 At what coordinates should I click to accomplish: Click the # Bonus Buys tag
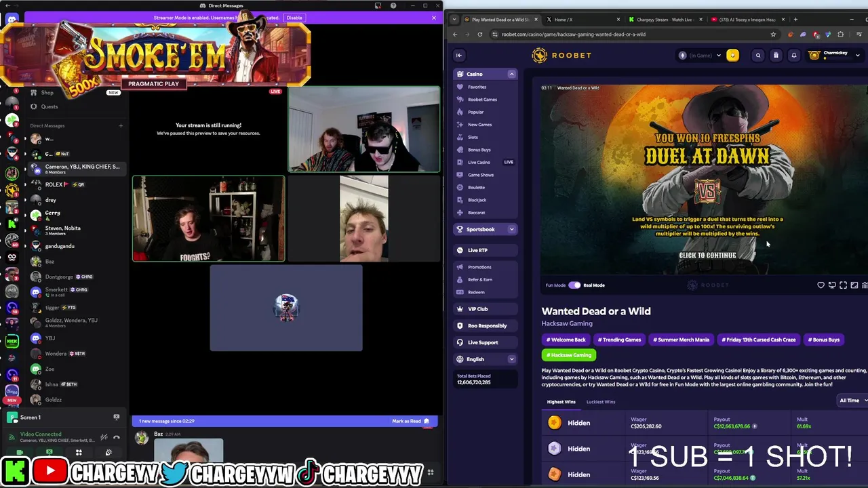point(825,340)
